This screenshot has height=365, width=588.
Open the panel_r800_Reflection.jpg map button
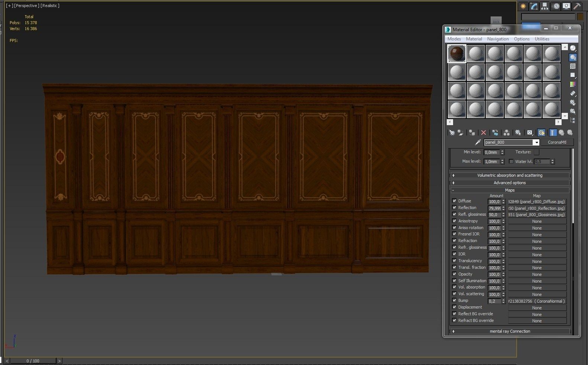(x=537, y=208)
